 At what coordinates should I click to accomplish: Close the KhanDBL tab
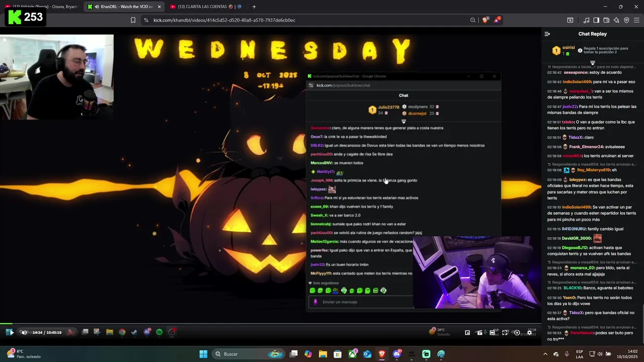[x=159, y=7]
